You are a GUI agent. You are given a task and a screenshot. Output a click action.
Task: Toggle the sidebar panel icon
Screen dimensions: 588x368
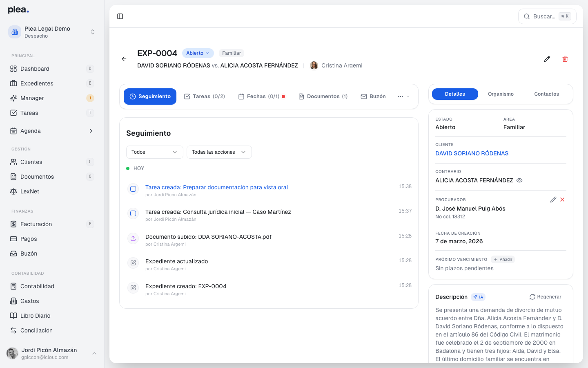pos(120,16)
